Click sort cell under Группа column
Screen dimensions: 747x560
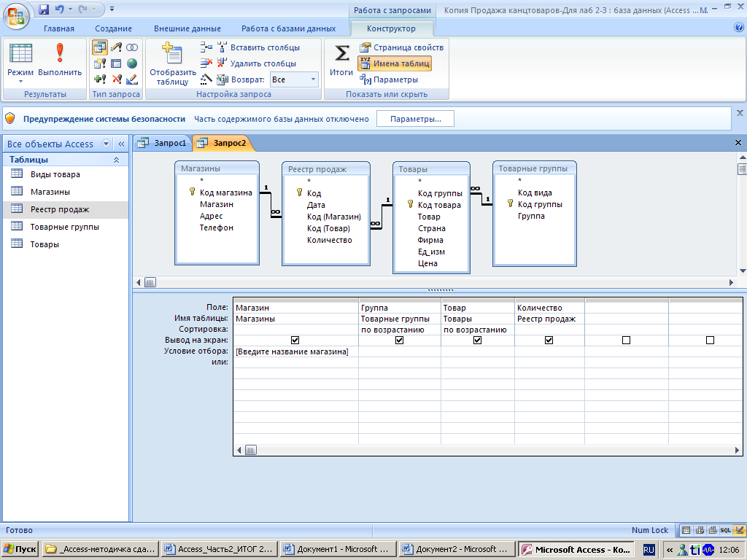click(400, 330)
